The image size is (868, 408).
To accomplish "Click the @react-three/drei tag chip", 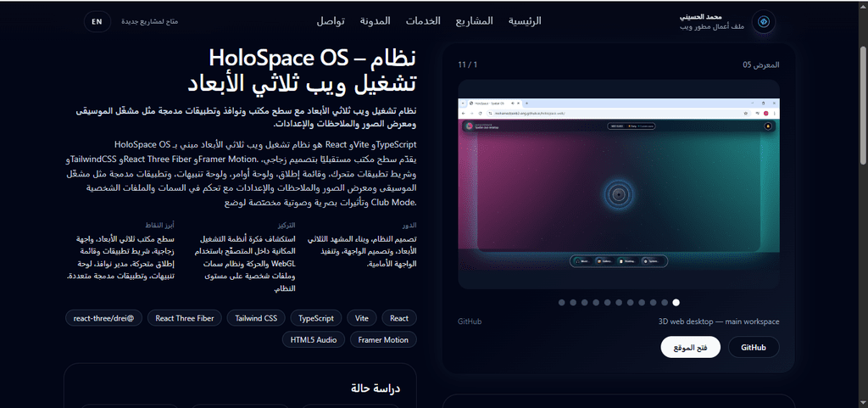I will click(104, 318).
